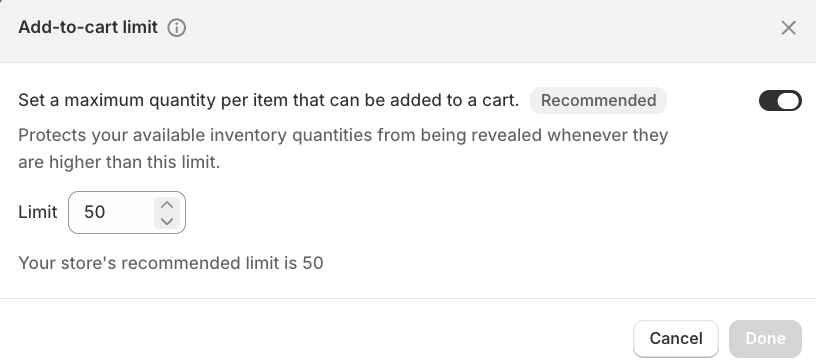Click the grey dialog header bar
Viewport: 816px width, 364px height.
point(408,31)
